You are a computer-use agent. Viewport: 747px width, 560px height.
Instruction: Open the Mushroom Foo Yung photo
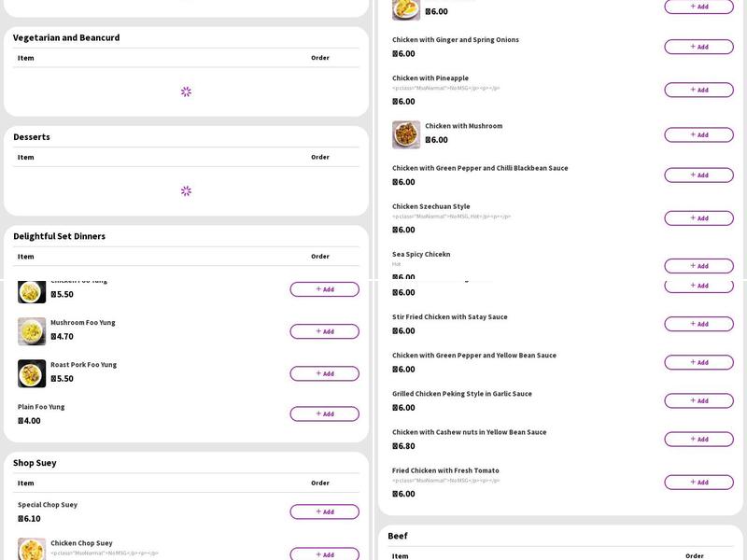click(32, 331)
